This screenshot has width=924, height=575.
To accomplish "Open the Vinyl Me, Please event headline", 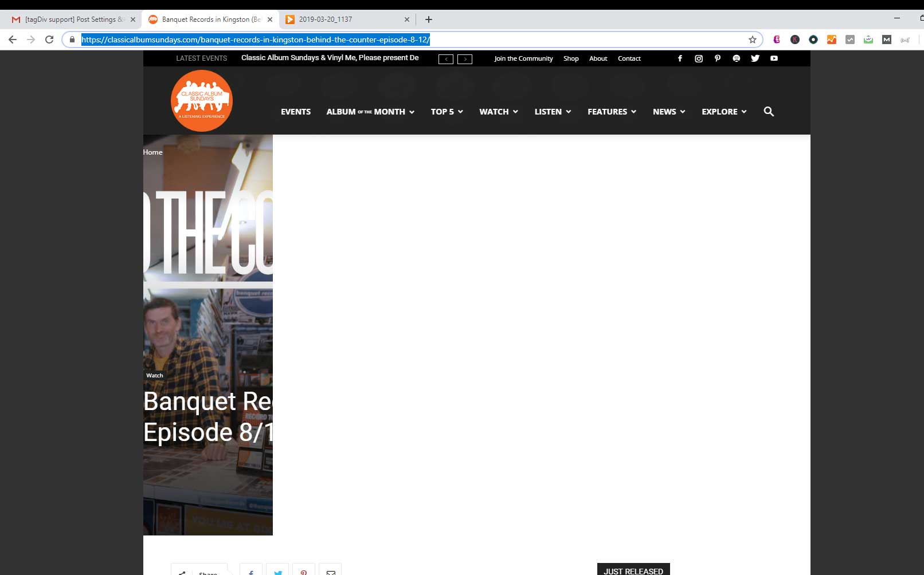I will 330,58.
